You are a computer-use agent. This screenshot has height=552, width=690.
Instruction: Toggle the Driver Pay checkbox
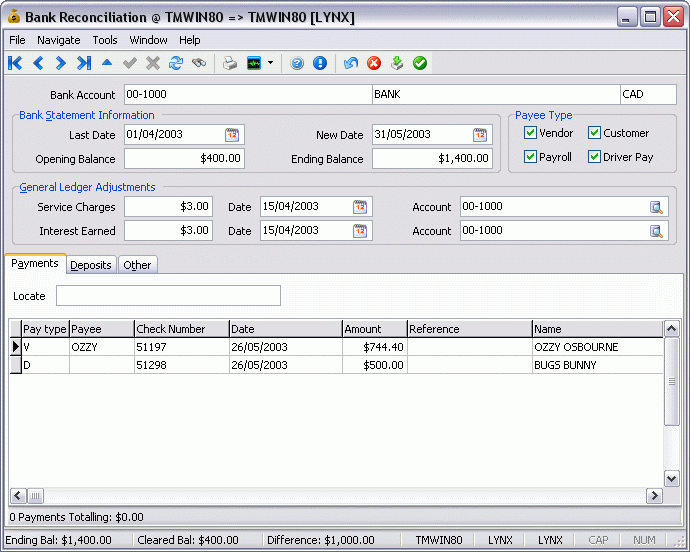tap(595, 157)
